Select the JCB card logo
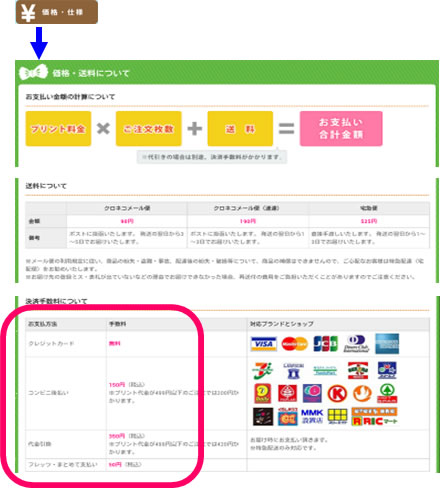This screenshot has height=488, width=440. pos(326,344)
